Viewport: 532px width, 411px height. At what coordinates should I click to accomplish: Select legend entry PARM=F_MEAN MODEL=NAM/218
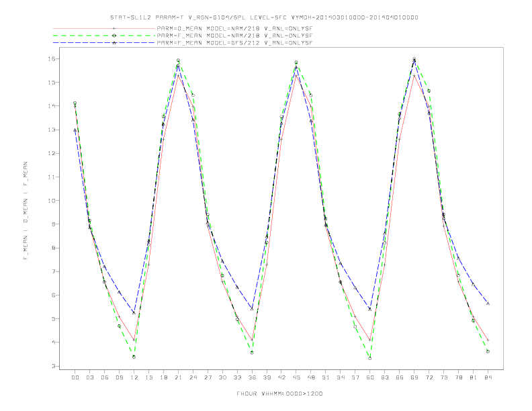point(234,36)
